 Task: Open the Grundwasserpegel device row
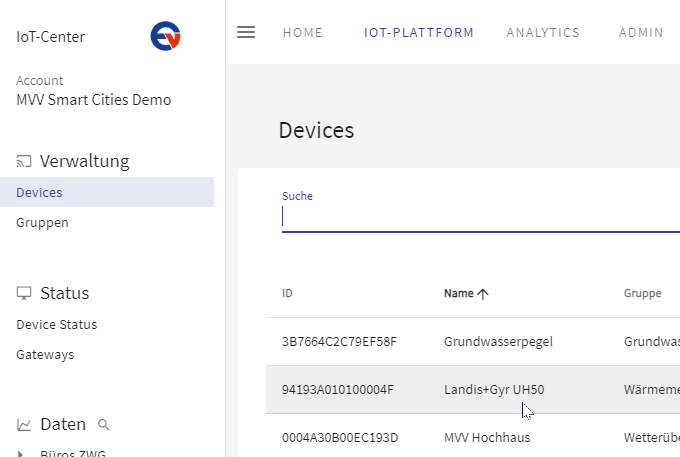point(498,341)
